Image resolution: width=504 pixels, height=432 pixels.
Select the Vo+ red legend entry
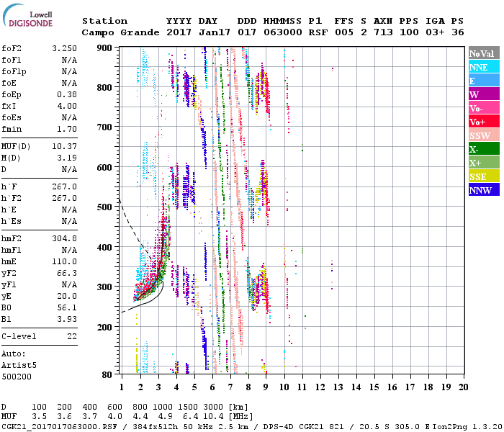pyautogui.click(x=483, y=122)
